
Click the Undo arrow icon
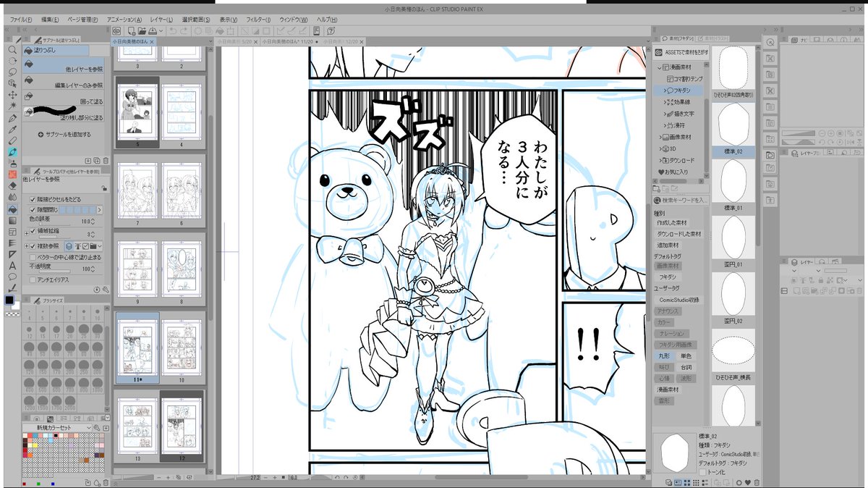[x=174, y=30]
